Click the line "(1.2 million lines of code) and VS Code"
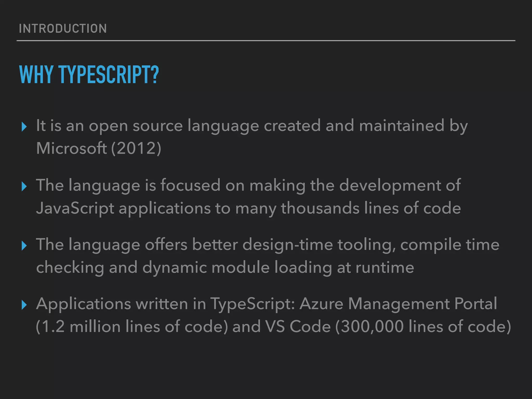 click(x=183, y=327)
